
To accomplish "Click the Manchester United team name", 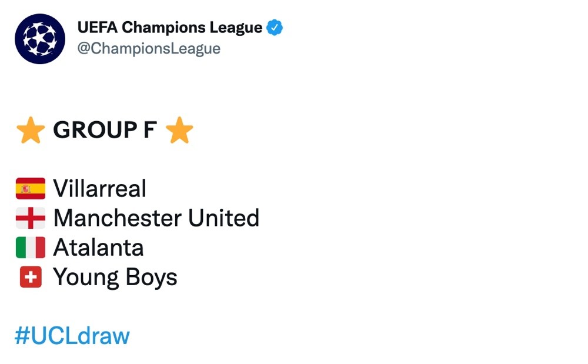I will point(156,218).
